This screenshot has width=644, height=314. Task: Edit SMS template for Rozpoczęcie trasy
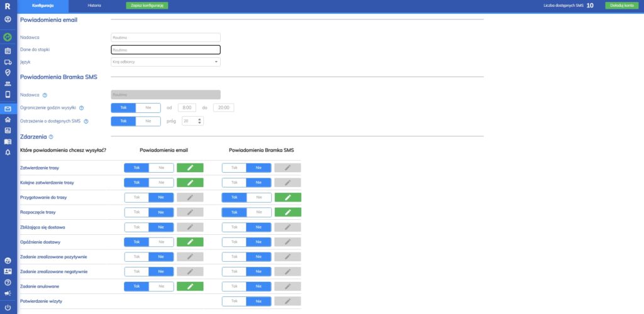[x=288, y=212]
